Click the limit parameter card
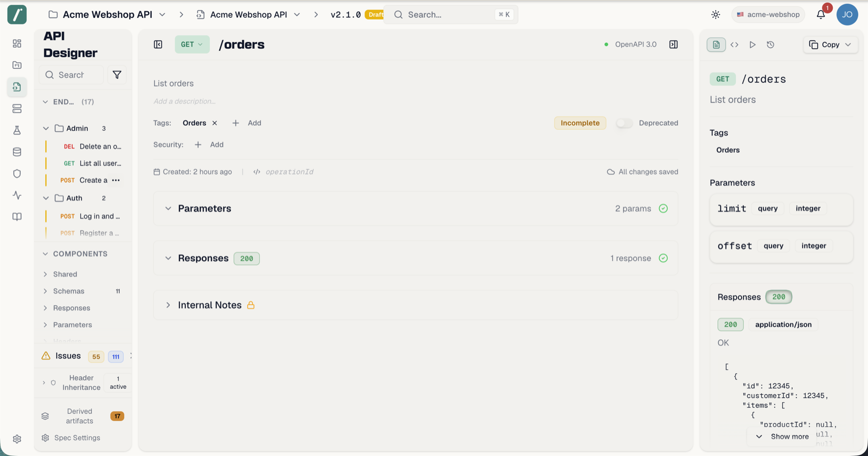 tap(781, 209)
